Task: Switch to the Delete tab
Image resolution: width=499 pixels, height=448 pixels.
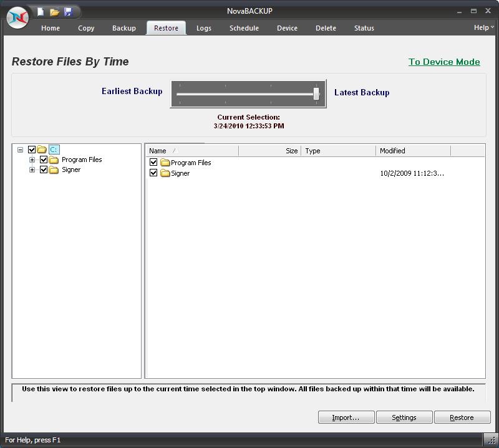Action: click(x=326, y=28)
